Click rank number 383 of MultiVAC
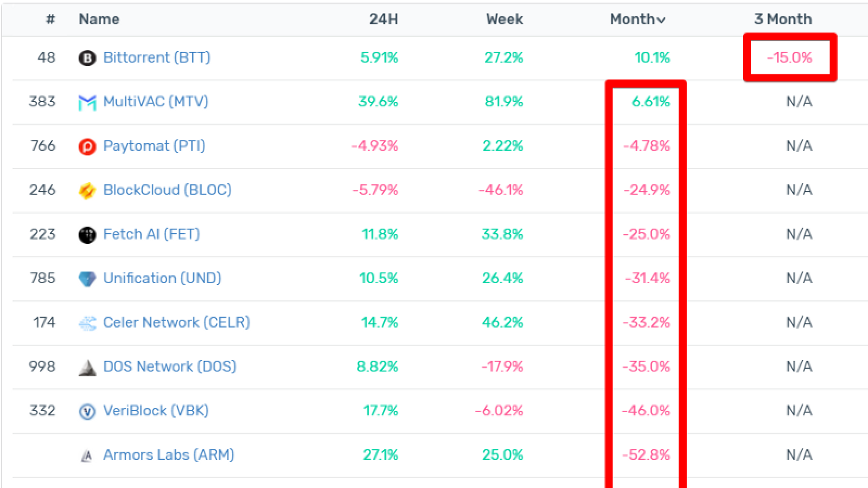 click(42, 101)
